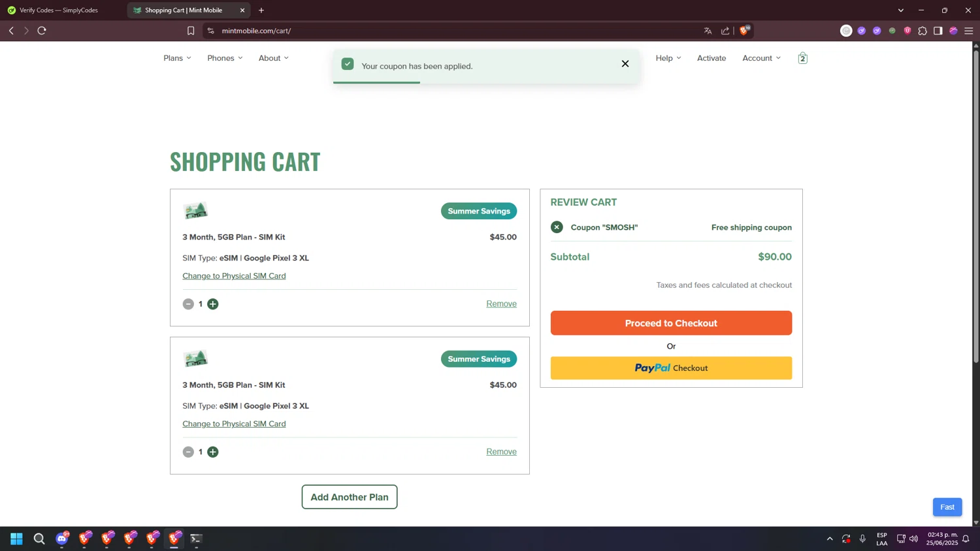This screenshot has width=980, height=551.
Task: Bookmark this page
Action: click(x=191, y=31)
